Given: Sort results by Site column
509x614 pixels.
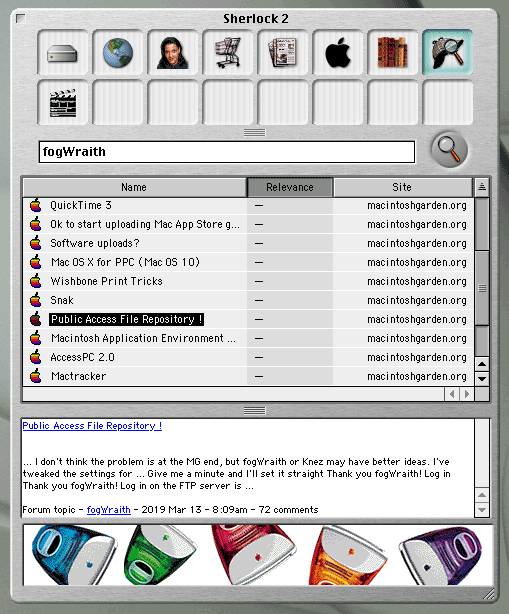Looking at the screenshot, I should coord(403,187).
